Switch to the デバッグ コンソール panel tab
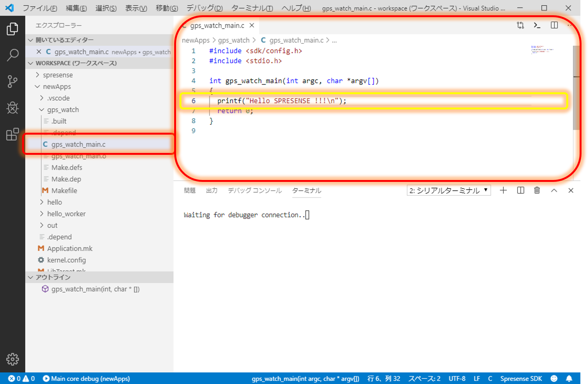588x384 pixels. tap(255, 190)
